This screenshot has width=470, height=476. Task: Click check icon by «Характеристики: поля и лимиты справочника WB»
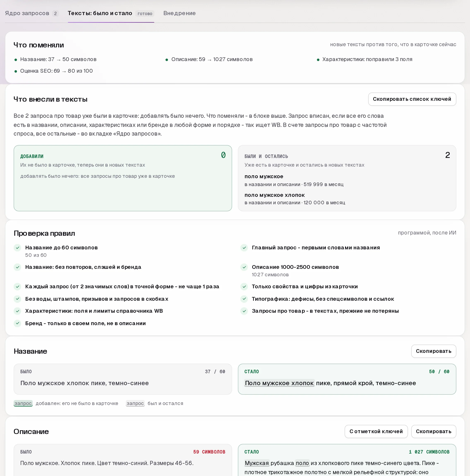click(18, 311)
